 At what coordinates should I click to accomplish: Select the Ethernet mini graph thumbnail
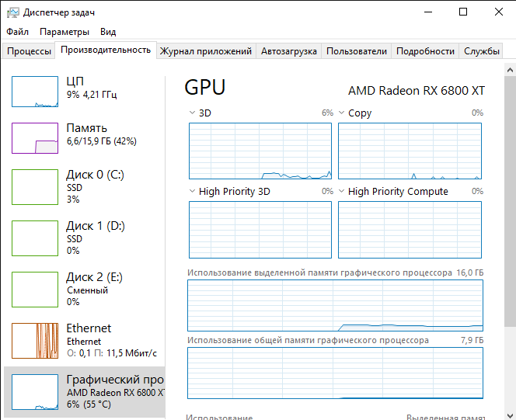[x=35, y=341]
